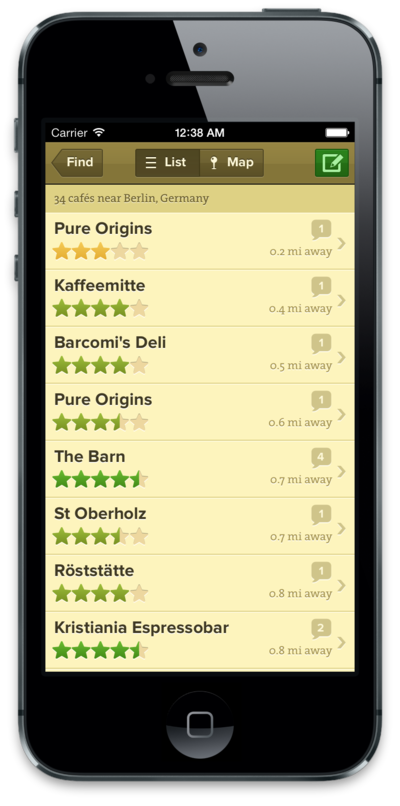Click Kristiania Espressobar comment count bubble

point(321,629)
